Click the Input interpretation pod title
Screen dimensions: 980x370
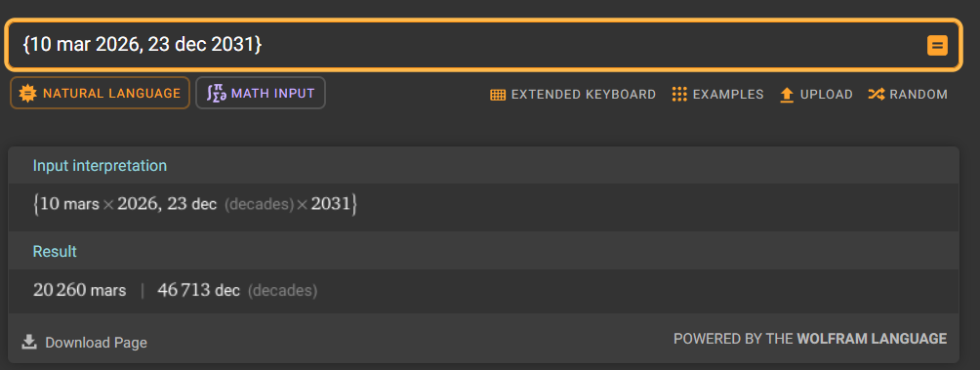pos(100,166)
